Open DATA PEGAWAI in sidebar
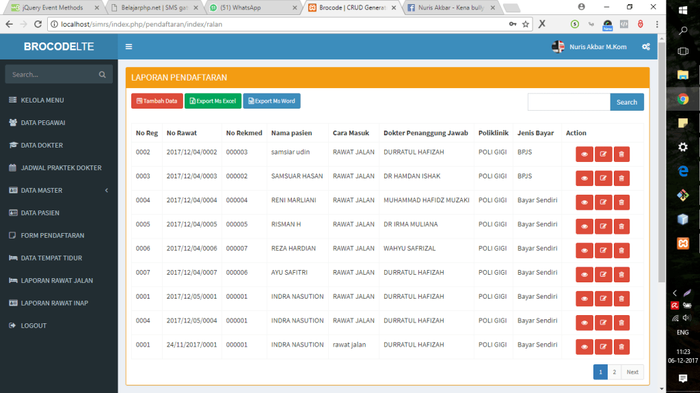Screen dimensions: 700x393 point(59,122)
